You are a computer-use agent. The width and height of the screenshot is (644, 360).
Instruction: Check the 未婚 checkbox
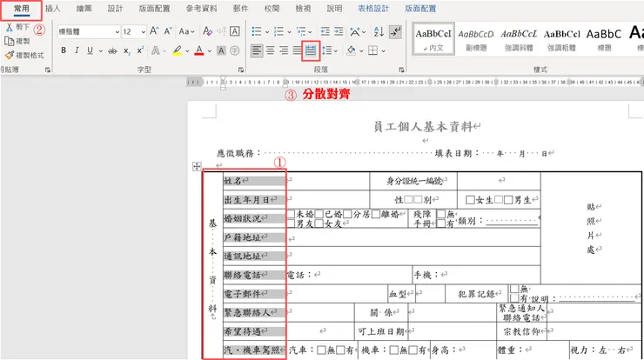(x=291, y=214)
